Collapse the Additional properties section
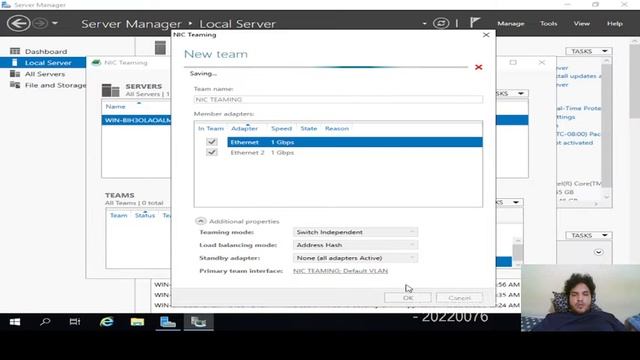The image size is (640, 360). click(200, 221)
